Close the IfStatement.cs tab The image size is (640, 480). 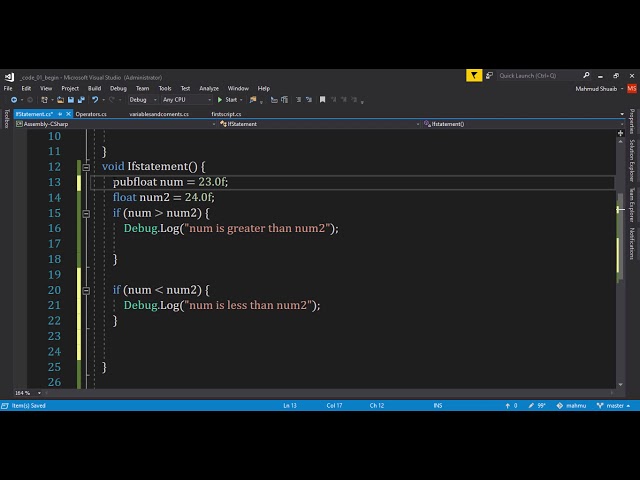(x=68, y=114)
